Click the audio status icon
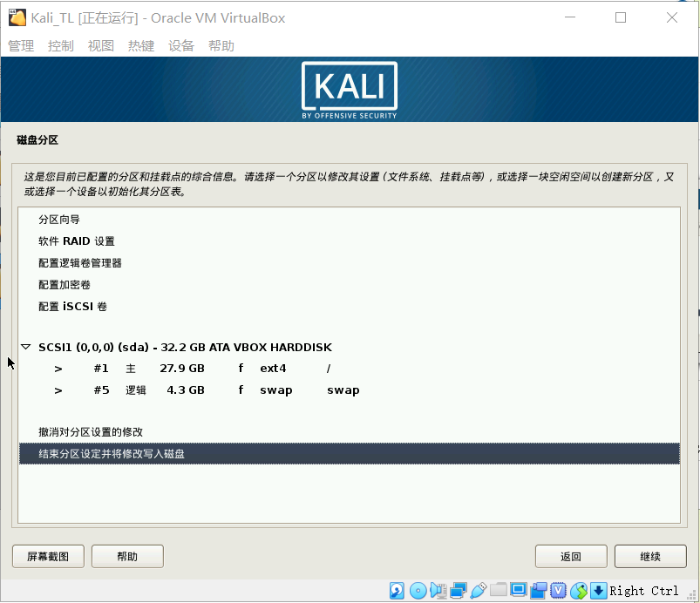This screenshot has height=603, width=700. pyautogui.click(x=438, y=591)
